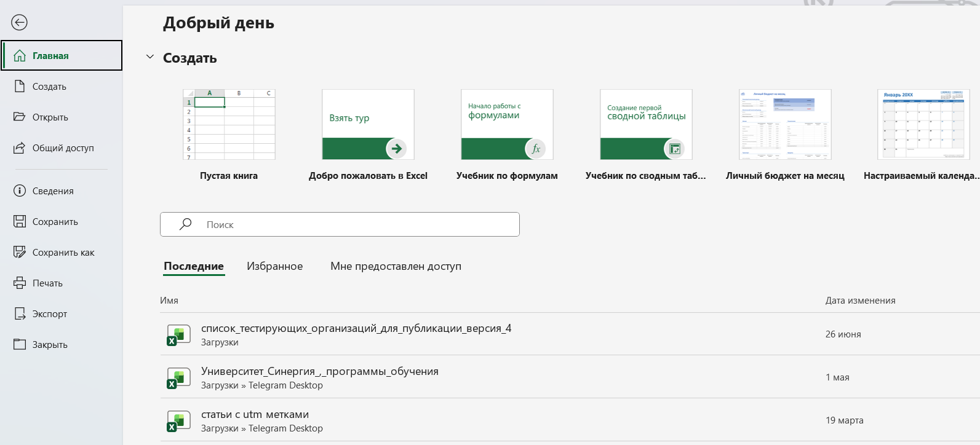Open the Главная sidebar item
This screenshot has width=980, height=445.
pyautogui.click(x=62, y=56)
